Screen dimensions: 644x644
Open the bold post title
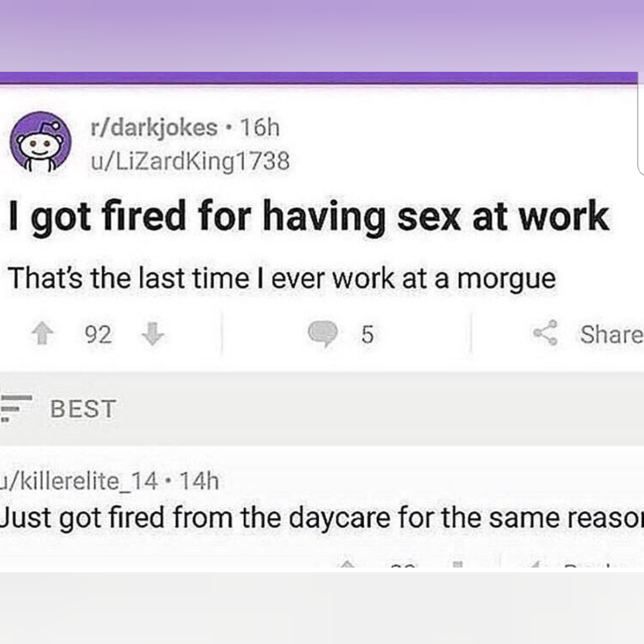tap(309, 216)
